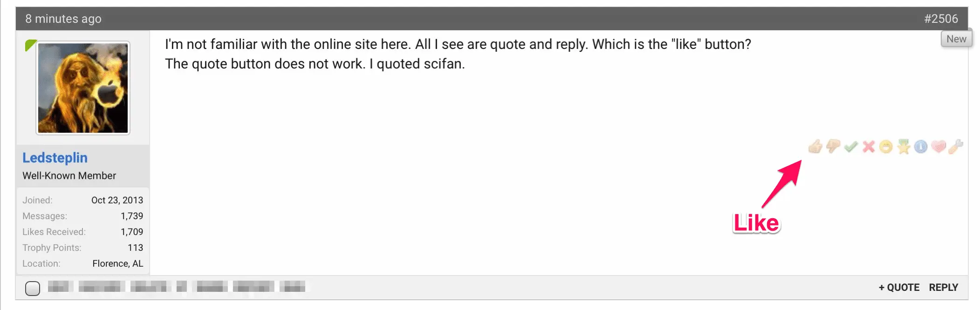Click the Trophy Points value 113

pyautogui.click(x=135, y=248)
